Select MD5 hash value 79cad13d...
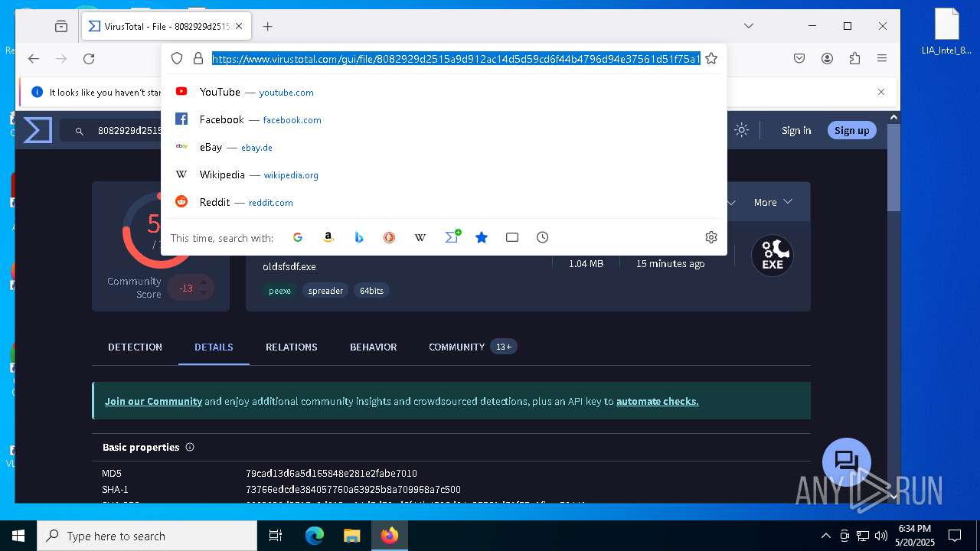This screenshot has width=980, height=551. (332, 473)
